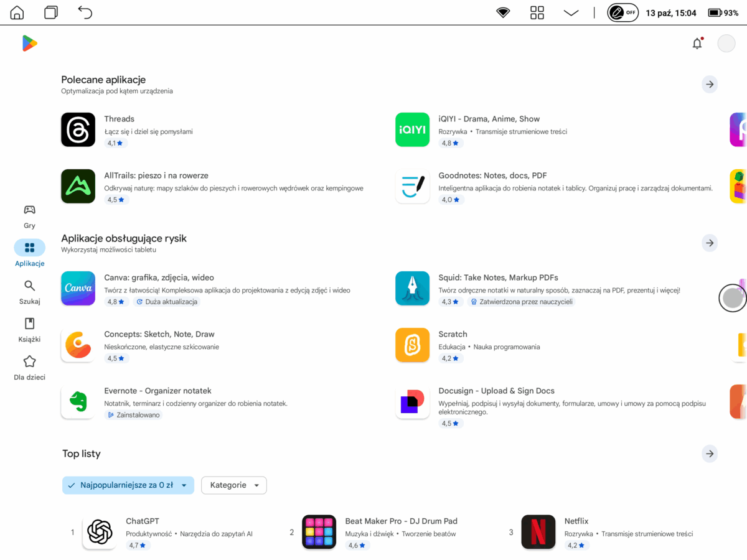Open the Scratch app icon
The height and width of the screenshot is (560, 747).
point(412,345)
